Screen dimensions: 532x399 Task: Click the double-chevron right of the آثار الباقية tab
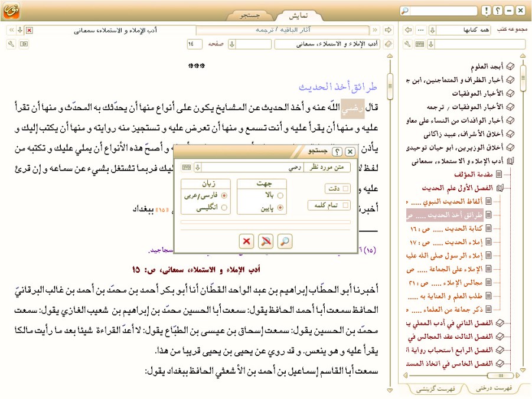[375, 30]
